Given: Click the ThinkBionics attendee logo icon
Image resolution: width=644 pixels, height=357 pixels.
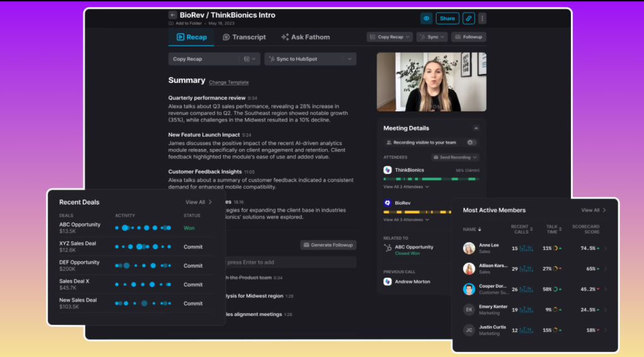Looking at the screenshot, I should [388, 170].
